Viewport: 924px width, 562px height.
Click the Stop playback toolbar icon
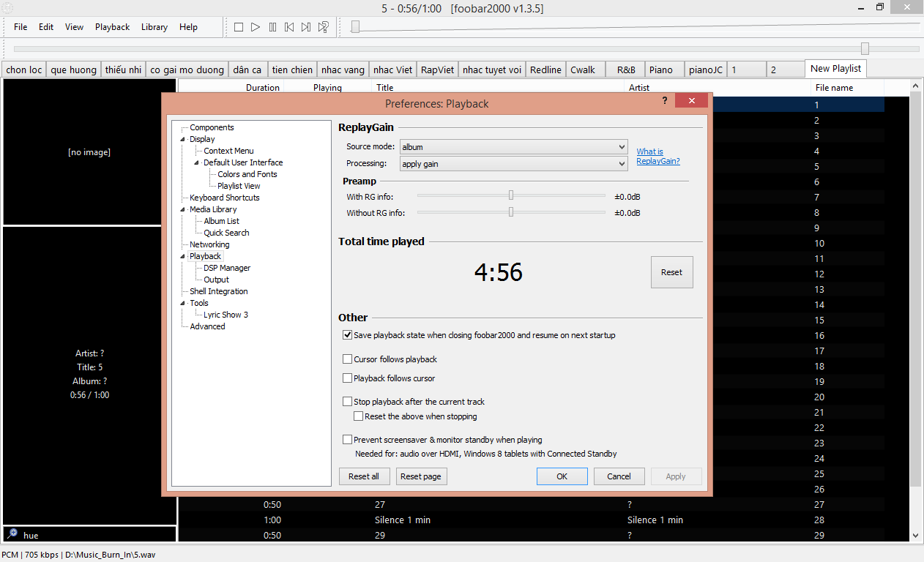239,27
